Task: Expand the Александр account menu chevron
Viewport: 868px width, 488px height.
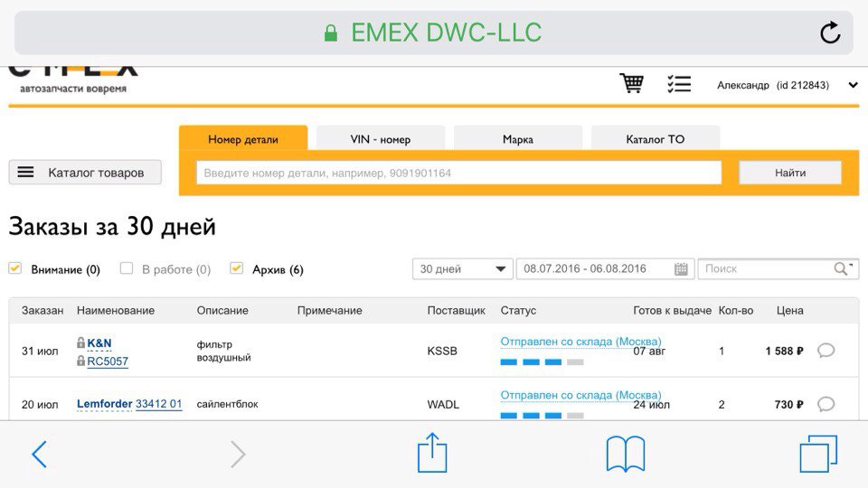Action: 853,85
